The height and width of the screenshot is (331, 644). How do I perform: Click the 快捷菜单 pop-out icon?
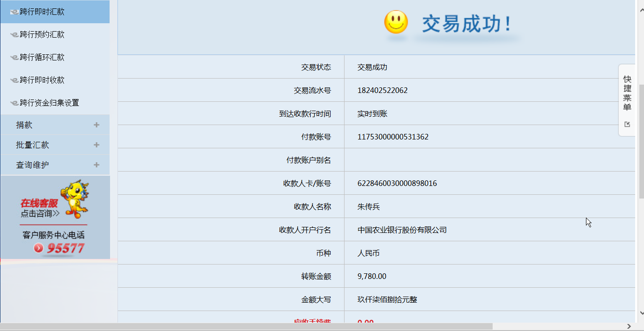pyautogui.click(x=627, y=124)
